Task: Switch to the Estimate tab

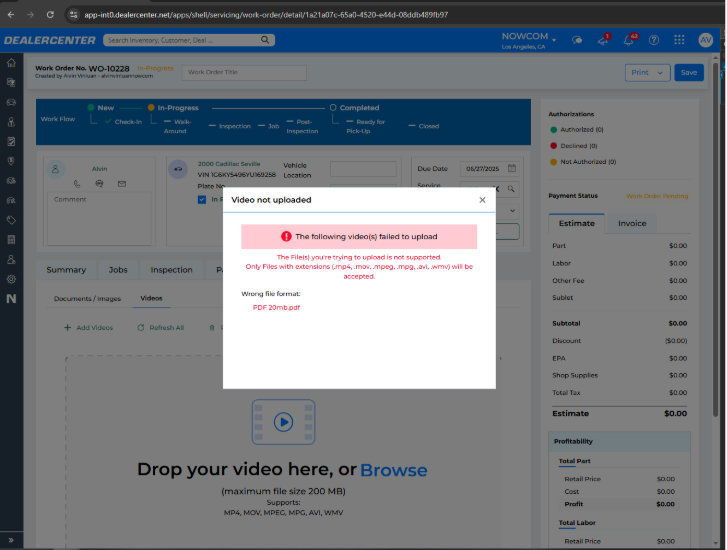Action: coord(576,224)
